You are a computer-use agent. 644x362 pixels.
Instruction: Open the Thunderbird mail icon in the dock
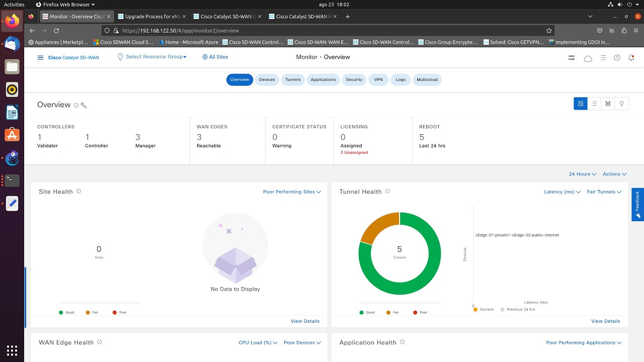click(x=12, y=44)
